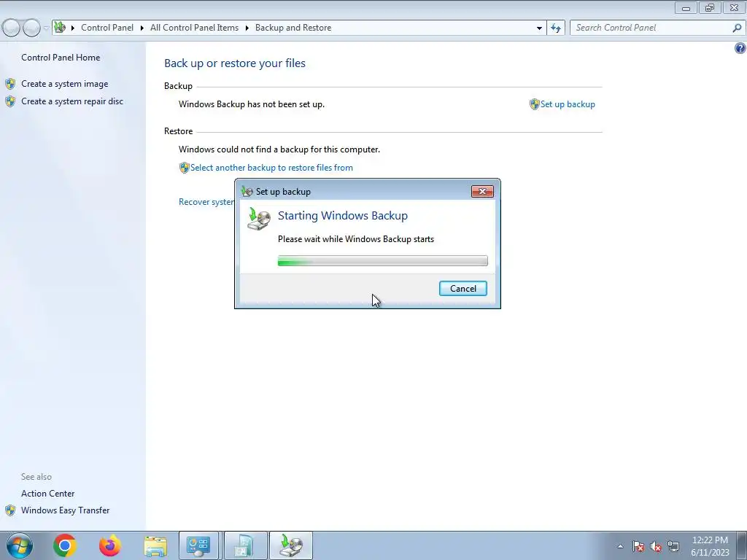Click shield icon beside Create a system image

pyautogui.click(x=10, y=84)
